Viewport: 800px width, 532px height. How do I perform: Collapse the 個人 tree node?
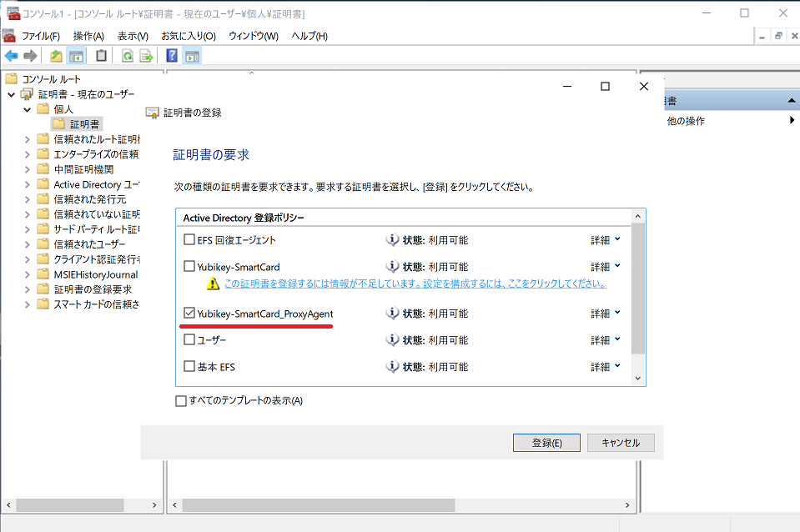point(28,109)
